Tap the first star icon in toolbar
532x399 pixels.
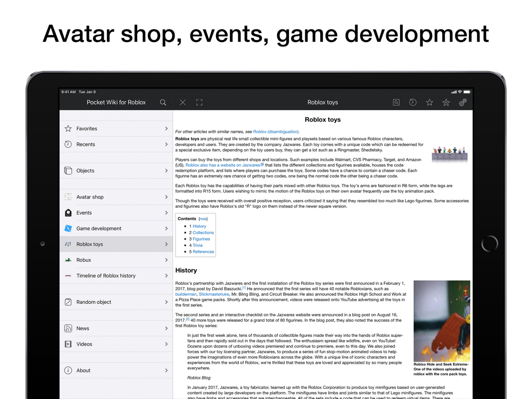click(x=429, y=102)
